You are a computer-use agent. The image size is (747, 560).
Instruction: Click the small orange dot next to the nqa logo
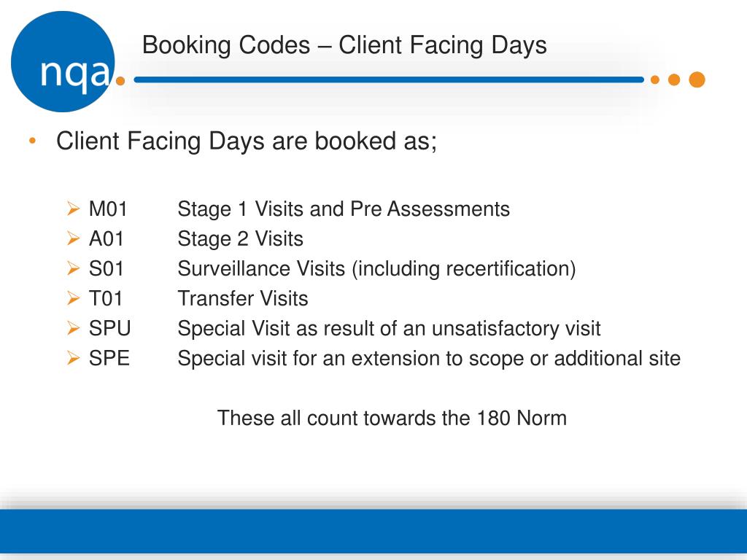click(x=120, y=81)
